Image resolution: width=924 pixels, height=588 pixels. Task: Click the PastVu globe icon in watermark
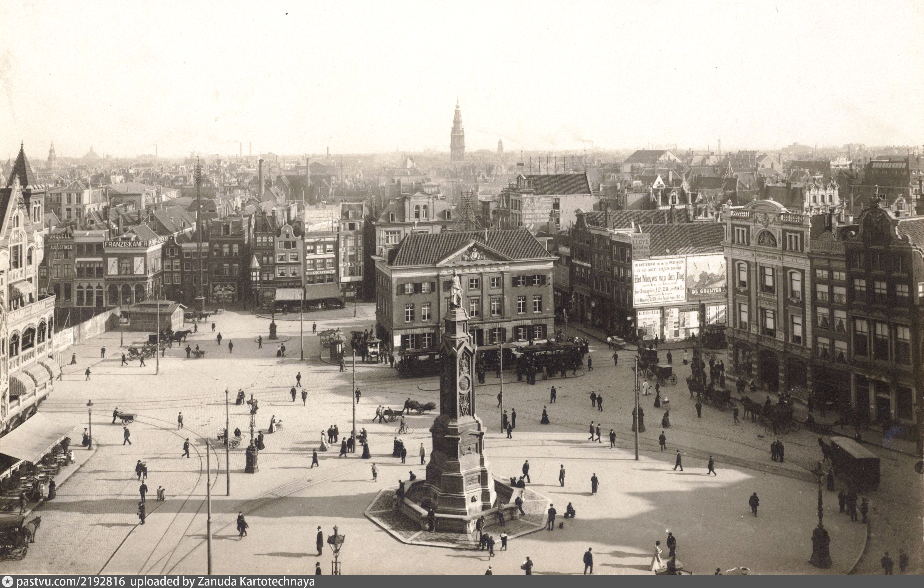[x=7, y=582]
